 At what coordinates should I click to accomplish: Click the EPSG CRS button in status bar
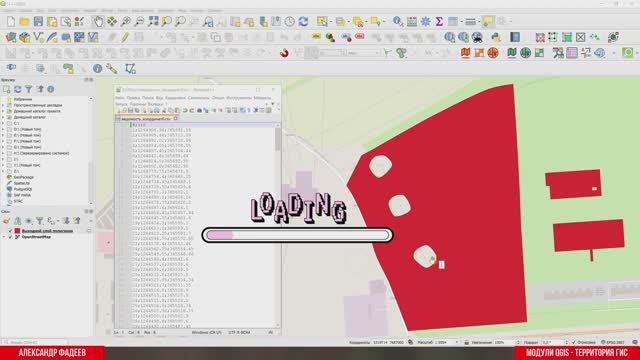613,342
